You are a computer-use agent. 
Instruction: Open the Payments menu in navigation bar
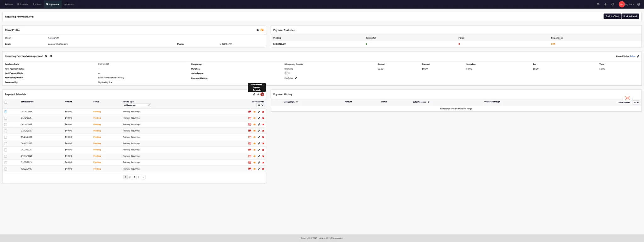pyautogui.click(x=53, y=4)
